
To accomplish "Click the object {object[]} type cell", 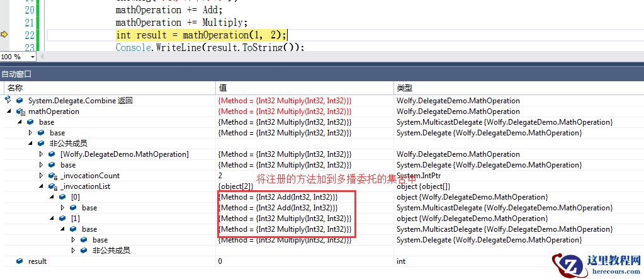I will [x=425, y=186].
